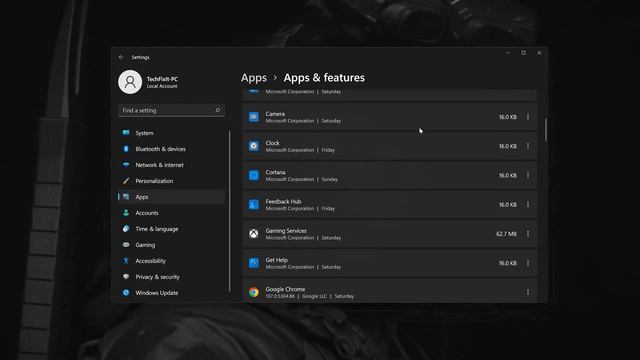Select the Gaming Services name text

pos(286,231)
